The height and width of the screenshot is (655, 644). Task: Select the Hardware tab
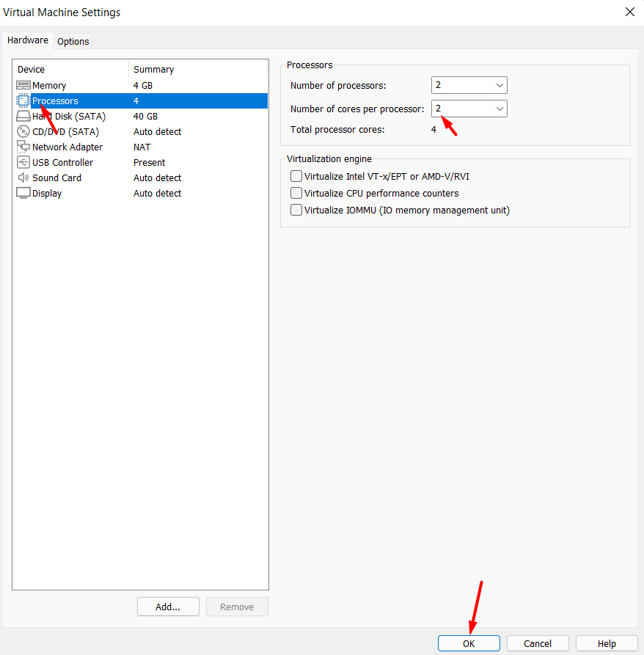(x=28, y=40)
